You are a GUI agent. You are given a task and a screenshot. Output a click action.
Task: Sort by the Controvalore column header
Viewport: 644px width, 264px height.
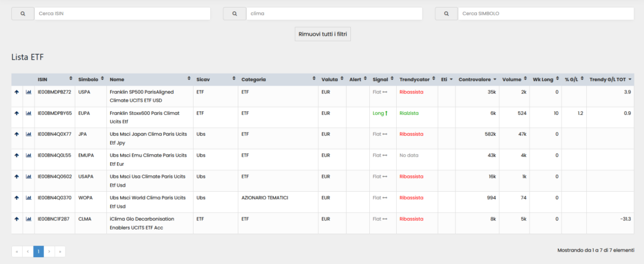coord(477,80)
